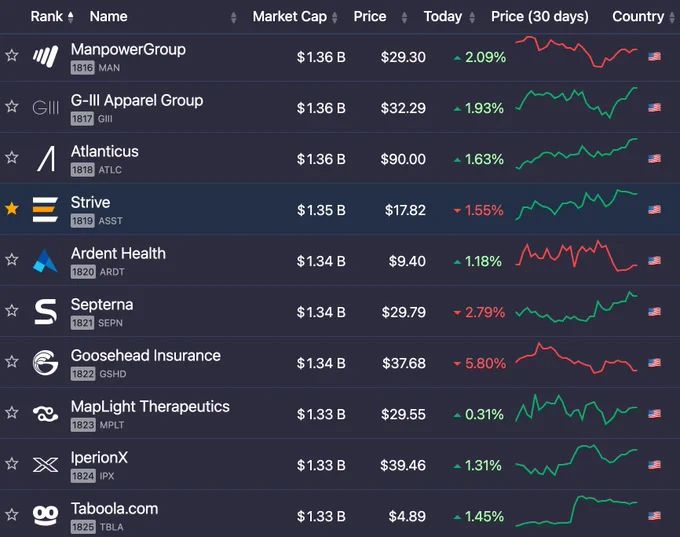Open the Strive company name link

90,202
